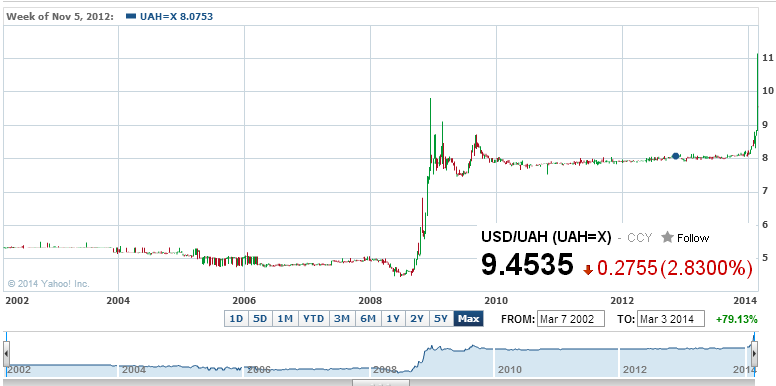The width and height of the screenshot is (776, 386).
Task: Click the UAH=X legend color swatch
Action: coord(131,16)
